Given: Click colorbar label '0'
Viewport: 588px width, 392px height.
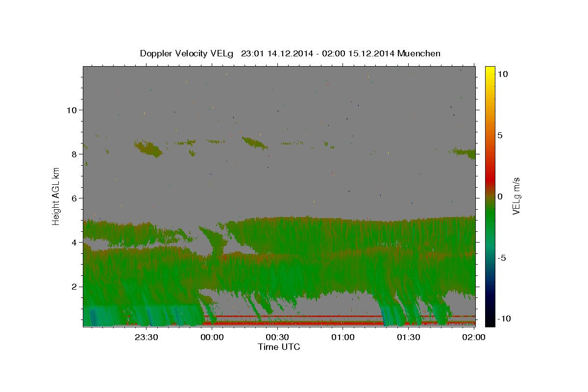Looking at the screenshot, I should (500, 196).
